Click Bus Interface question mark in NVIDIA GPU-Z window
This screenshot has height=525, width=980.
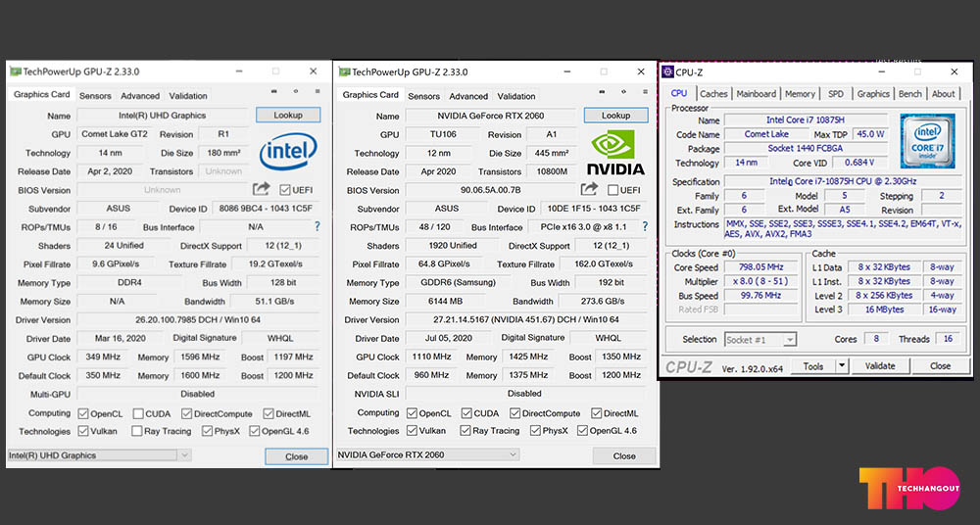[645, 226]
